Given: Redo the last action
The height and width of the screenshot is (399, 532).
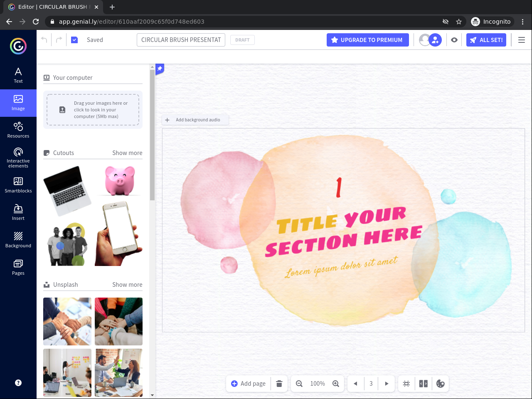Looking at the screenshot, I should pyautogui.click(x=59, y=40).
